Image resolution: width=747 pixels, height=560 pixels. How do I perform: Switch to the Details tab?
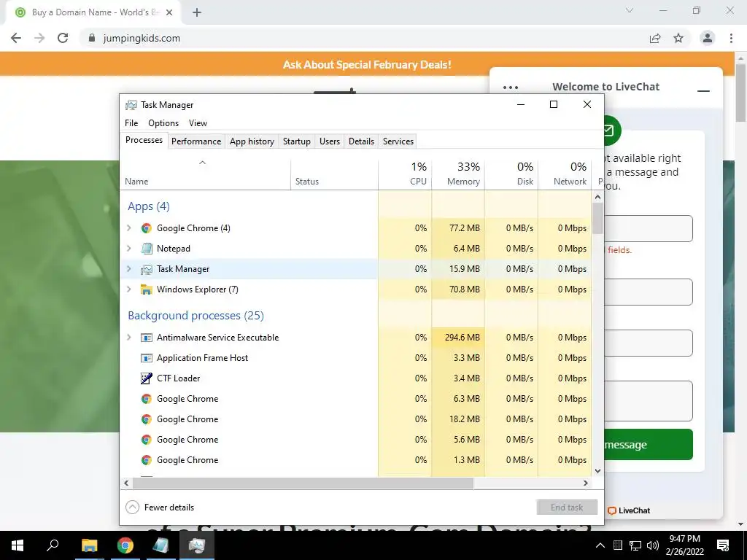[361, 141]
